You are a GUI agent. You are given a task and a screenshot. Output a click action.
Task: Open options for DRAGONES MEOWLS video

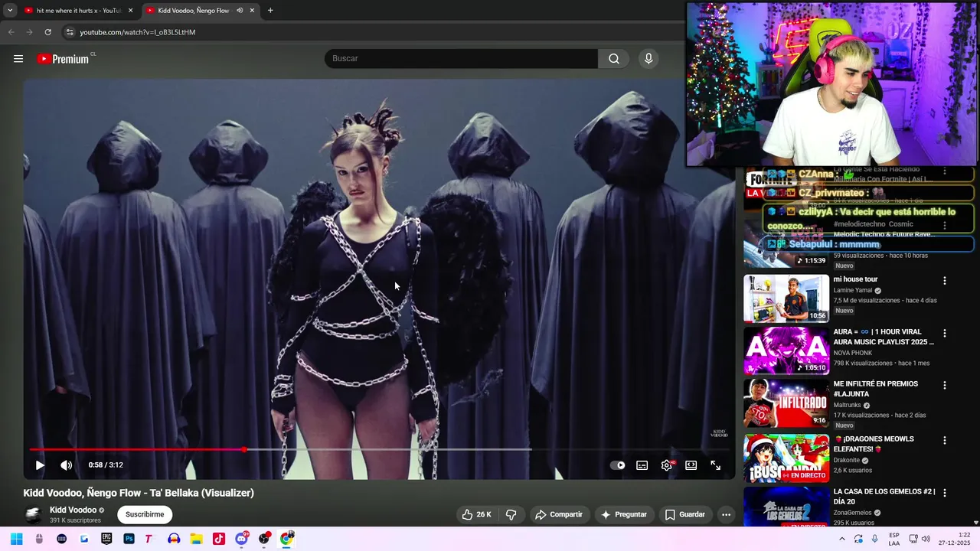pyautogui.click(x=945, y=441)
